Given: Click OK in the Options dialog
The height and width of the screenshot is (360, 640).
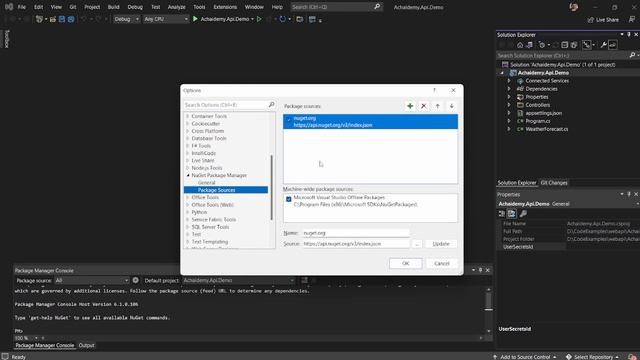Looking at the screenshot, I should pyautogui.click(x=406, y=264).
